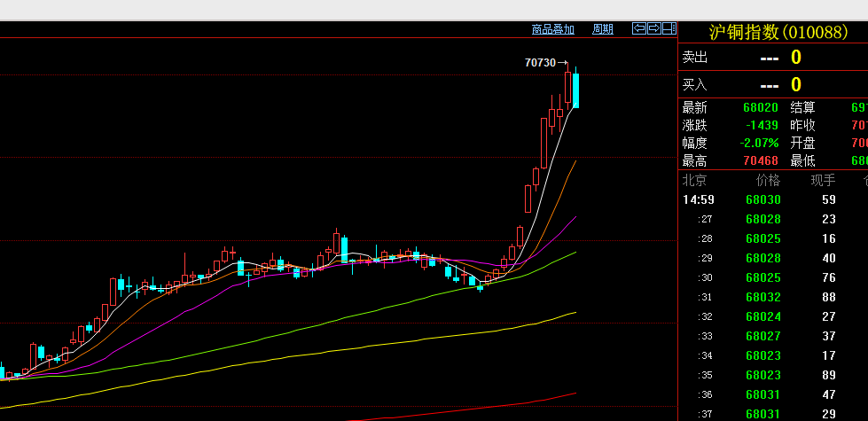868x421 pixels.
Task: Click the 最低 low label
Action: (x=802, y=161)
